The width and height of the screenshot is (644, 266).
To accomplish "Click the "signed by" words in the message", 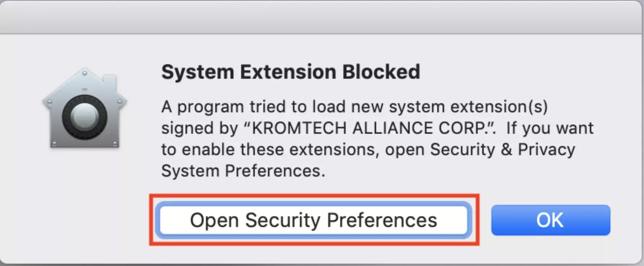I will click(199, 128).
